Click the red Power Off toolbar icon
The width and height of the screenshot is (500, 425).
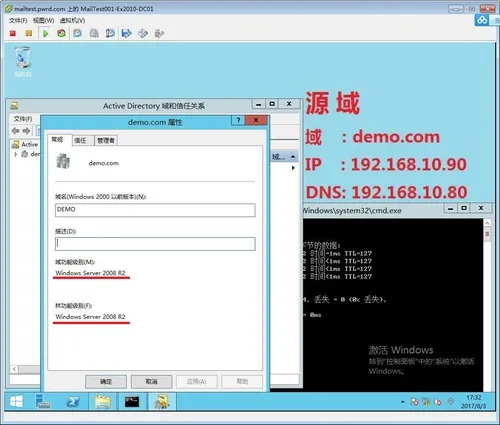13,33
